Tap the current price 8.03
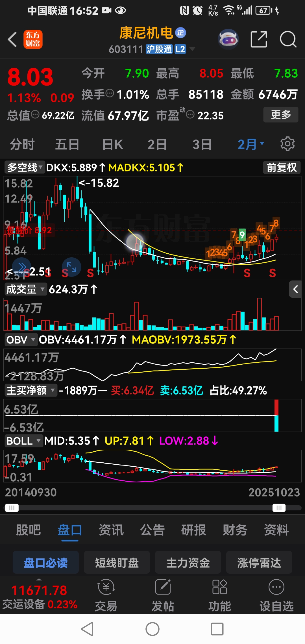Screen dimensions: 305x644 [30, 77]
